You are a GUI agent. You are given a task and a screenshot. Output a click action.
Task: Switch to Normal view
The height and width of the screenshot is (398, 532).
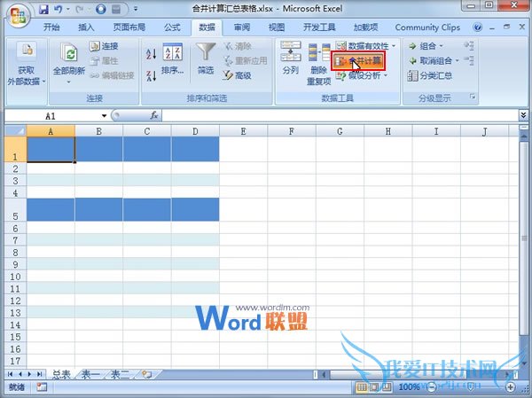(362, 387)
